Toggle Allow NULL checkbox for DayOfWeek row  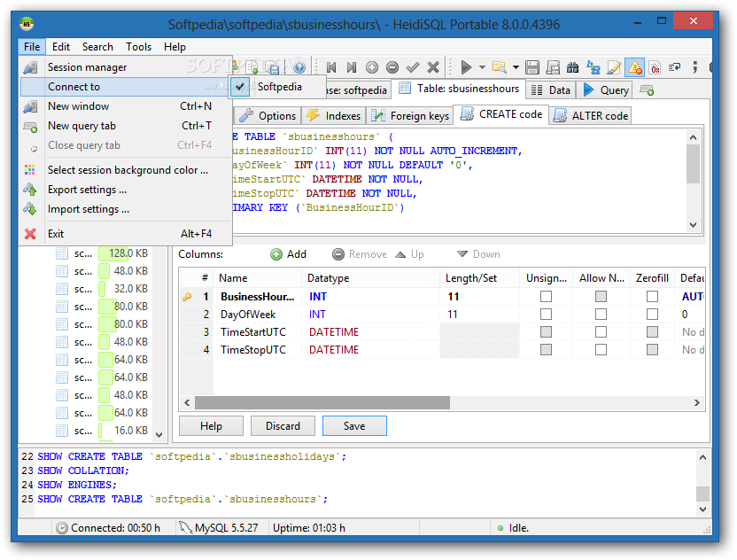601,315
